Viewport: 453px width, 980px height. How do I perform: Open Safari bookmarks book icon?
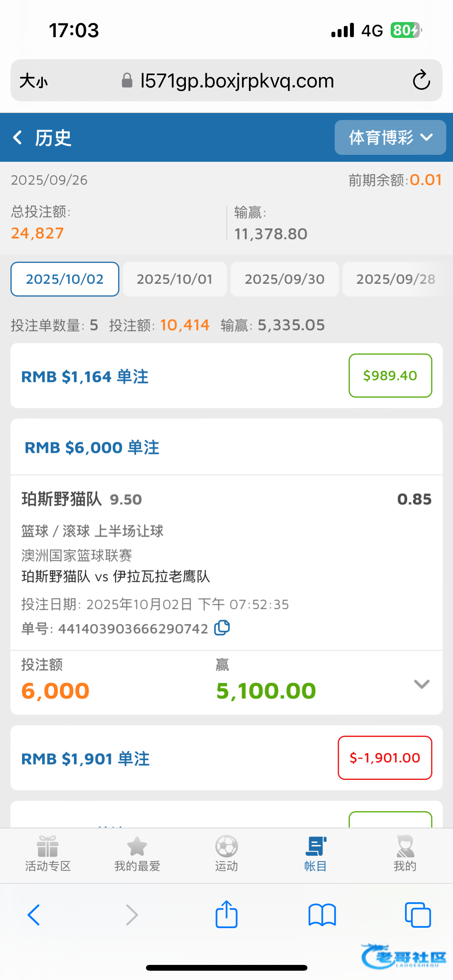tap(322, 915)
